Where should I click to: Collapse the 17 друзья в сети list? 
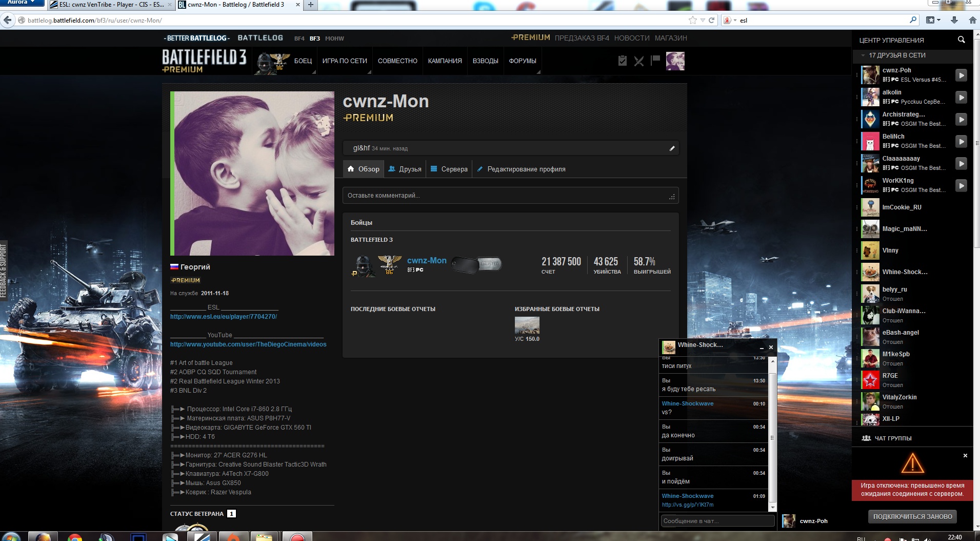(863, 55)
